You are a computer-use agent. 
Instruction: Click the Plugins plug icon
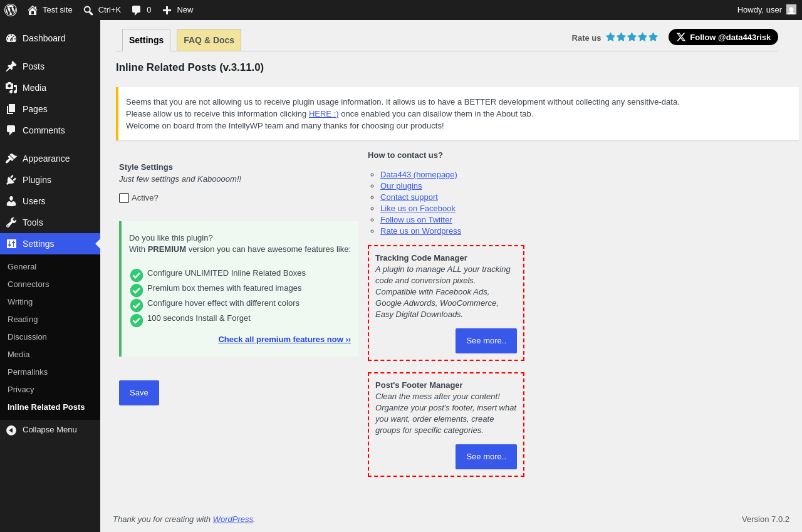click(11, 180)
